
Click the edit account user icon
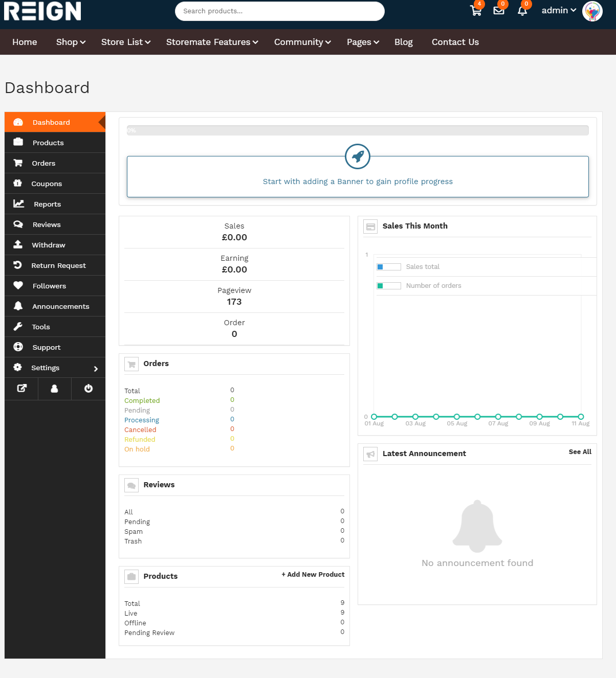(x=54, y=389)
